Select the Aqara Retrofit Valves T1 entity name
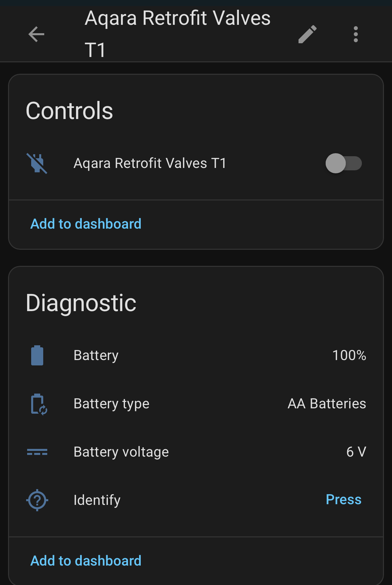392x585 pixels. click(150, 163)
